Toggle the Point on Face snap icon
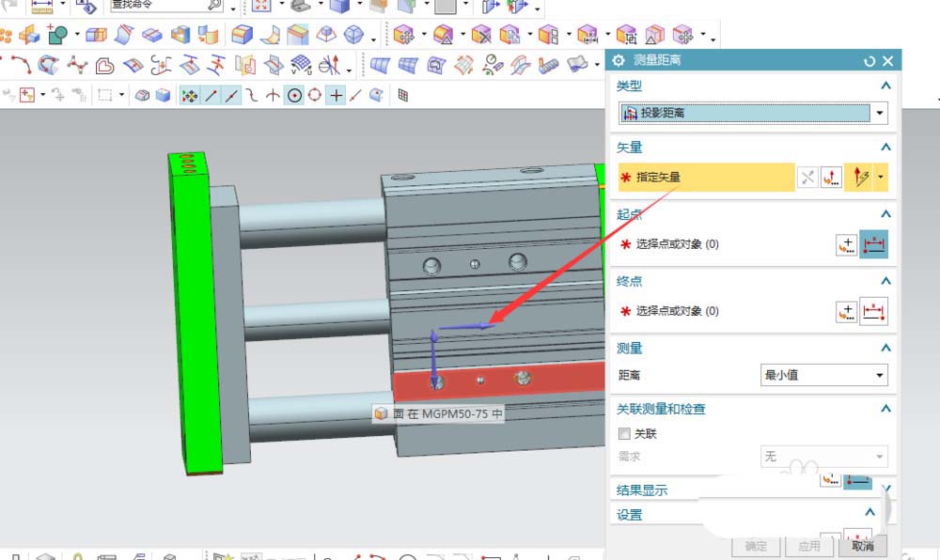 (377, 95)
